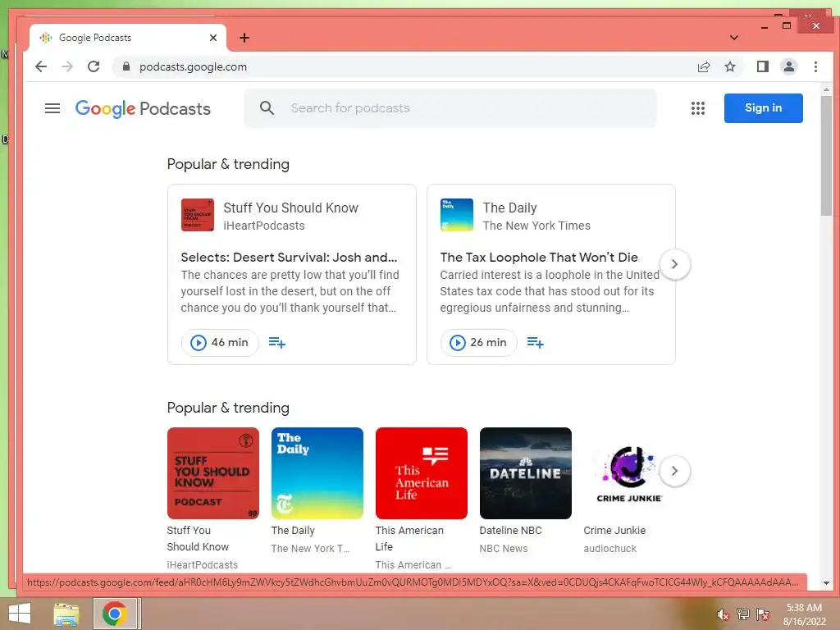This screenshot has width=840, height=630.
Task: Open the hamburger main menu
Action: coord(52,108)
